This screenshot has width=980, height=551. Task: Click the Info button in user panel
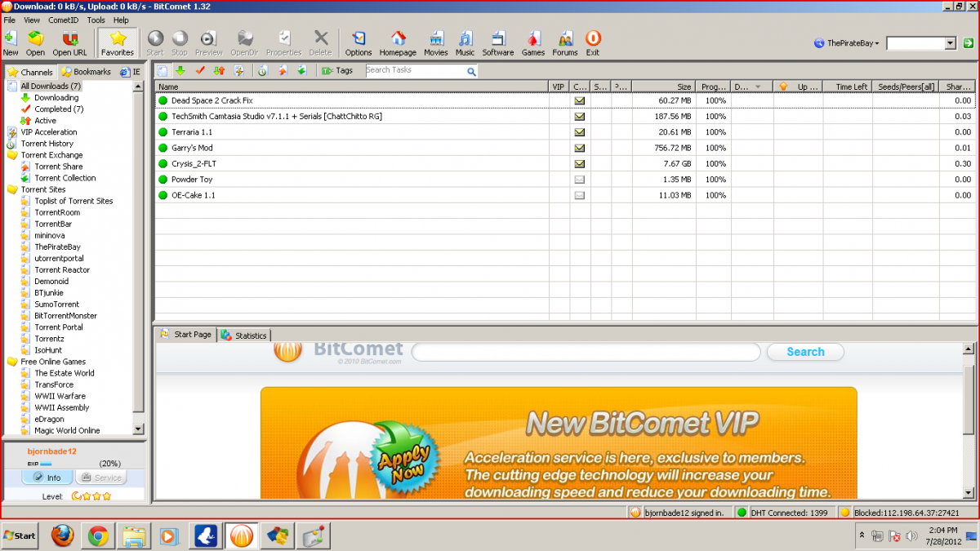click(47, 478)
